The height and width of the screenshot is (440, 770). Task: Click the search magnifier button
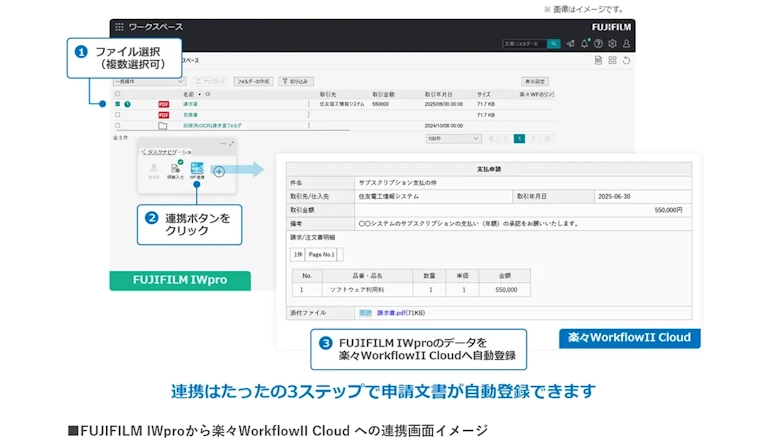[553, 44]
